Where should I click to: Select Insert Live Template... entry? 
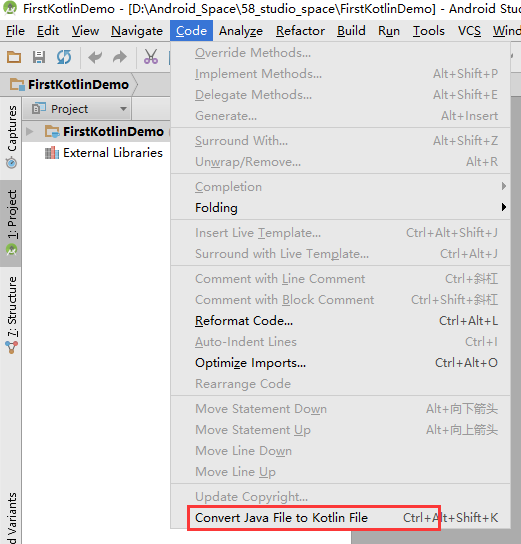(341, 233)
